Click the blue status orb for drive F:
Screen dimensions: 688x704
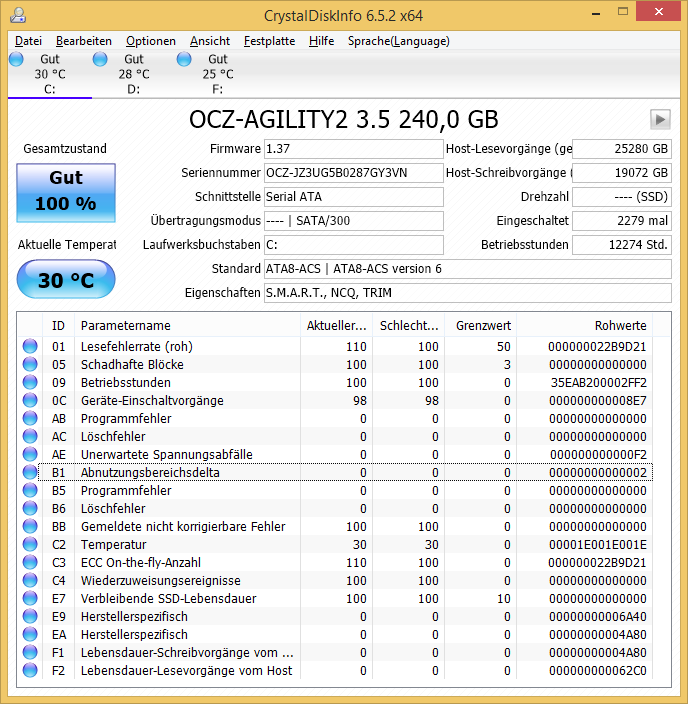point(184,59)
